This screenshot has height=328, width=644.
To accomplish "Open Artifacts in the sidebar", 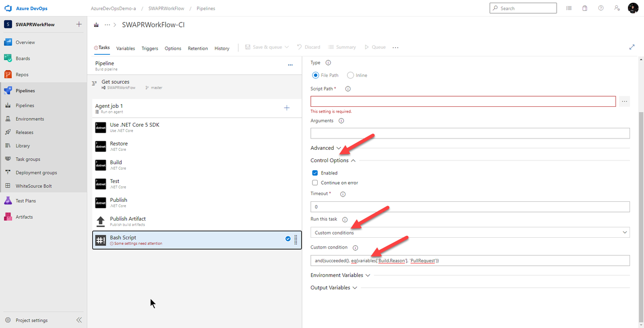I will coord(24,217).
